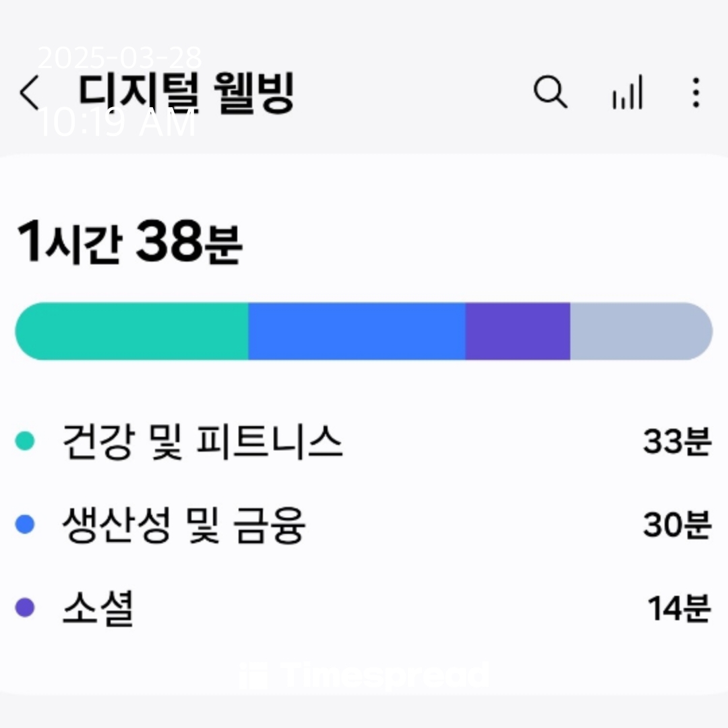Open the 생산성 및 금융 category
This screenshot has height=728, width=728.
pyautogui.click(x=363, y=524)
